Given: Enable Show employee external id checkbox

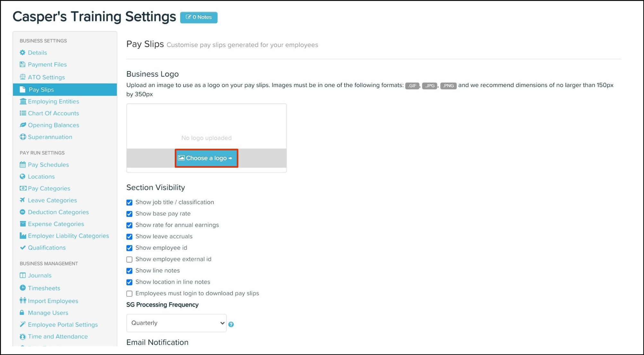Looking at the screenshot, I should [129, 259].
